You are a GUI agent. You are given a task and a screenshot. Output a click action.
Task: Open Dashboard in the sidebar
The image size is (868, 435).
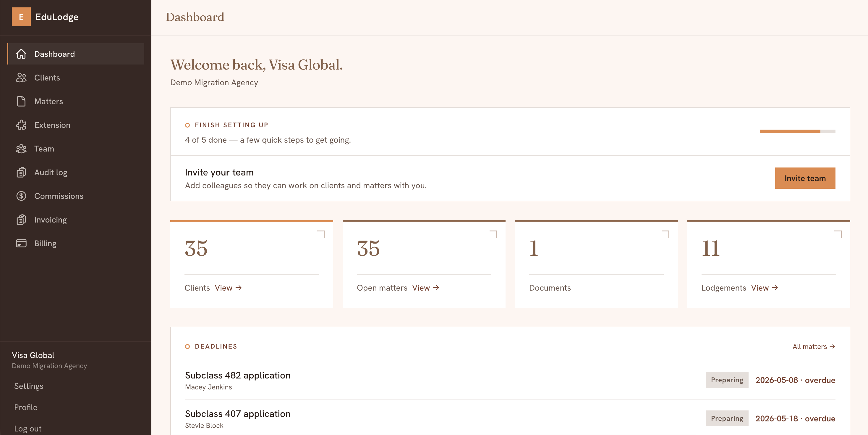76,54
